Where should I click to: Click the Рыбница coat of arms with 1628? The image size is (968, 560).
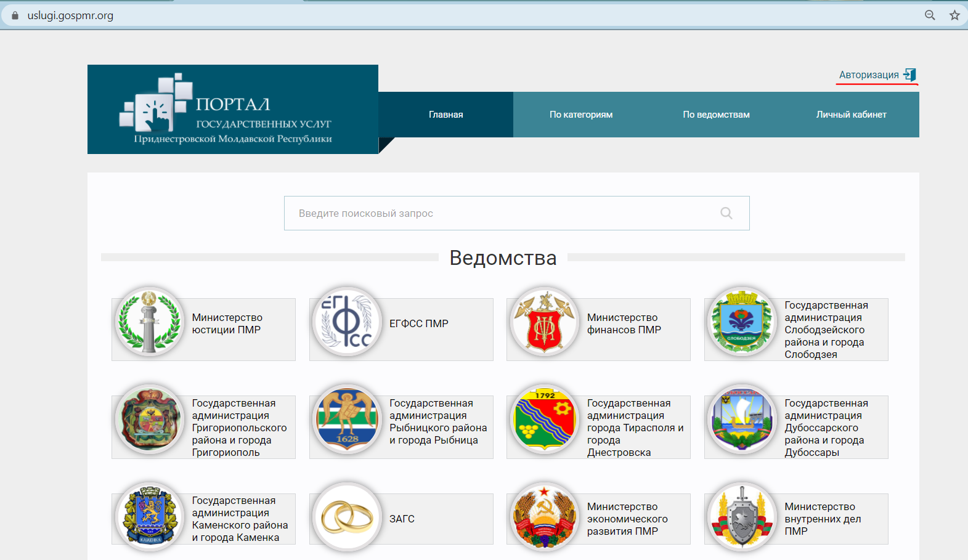[x=348, y=420]
